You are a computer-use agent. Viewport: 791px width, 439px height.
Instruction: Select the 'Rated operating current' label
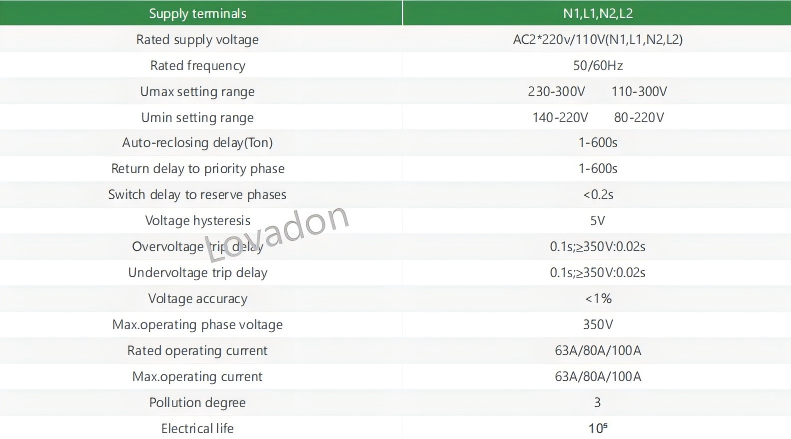tap(197, 351)
